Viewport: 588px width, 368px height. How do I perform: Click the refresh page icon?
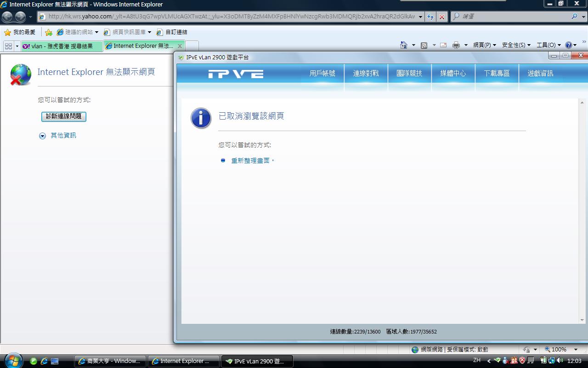pyautogui.click(x=430, y=17)
